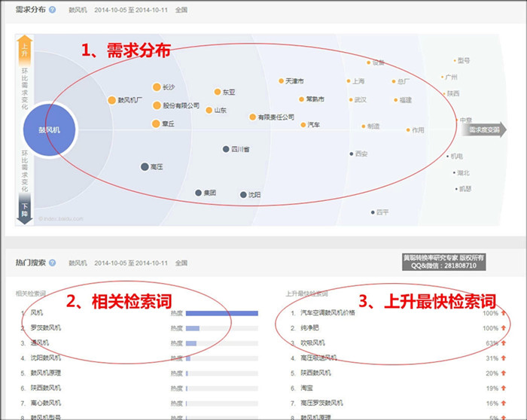The height and width of the screenshot is (420, 527).
Task: Click the dark 四川省 node dot
Action: (x=225, y=149)
